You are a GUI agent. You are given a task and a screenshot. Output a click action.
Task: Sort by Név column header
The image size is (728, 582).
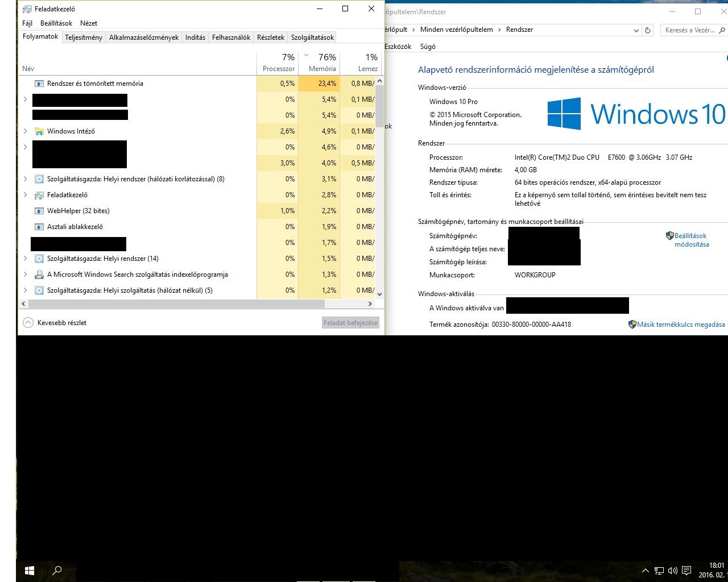tap(138, 63)
